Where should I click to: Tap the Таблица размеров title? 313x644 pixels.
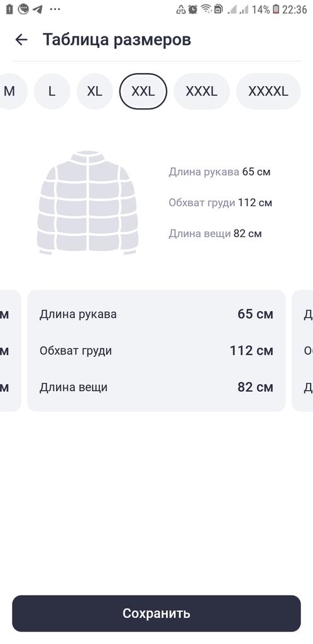[117, 40]
